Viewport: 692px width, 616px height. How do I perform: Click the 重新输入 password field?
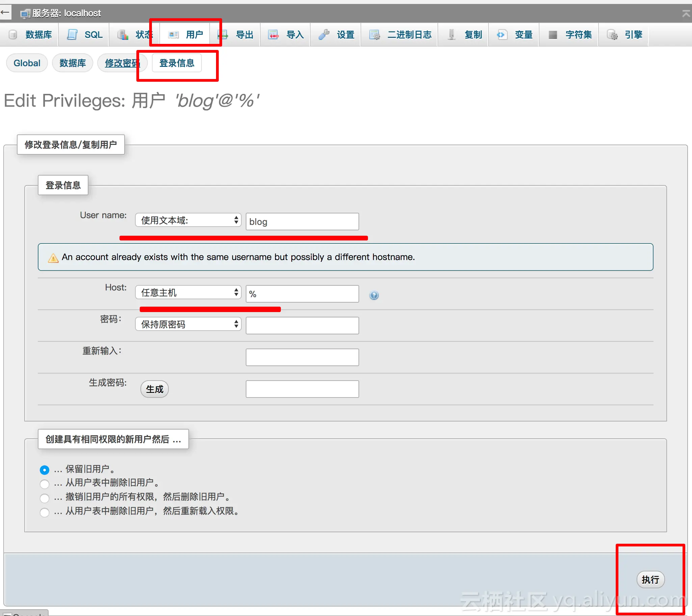tap(302, 357)
